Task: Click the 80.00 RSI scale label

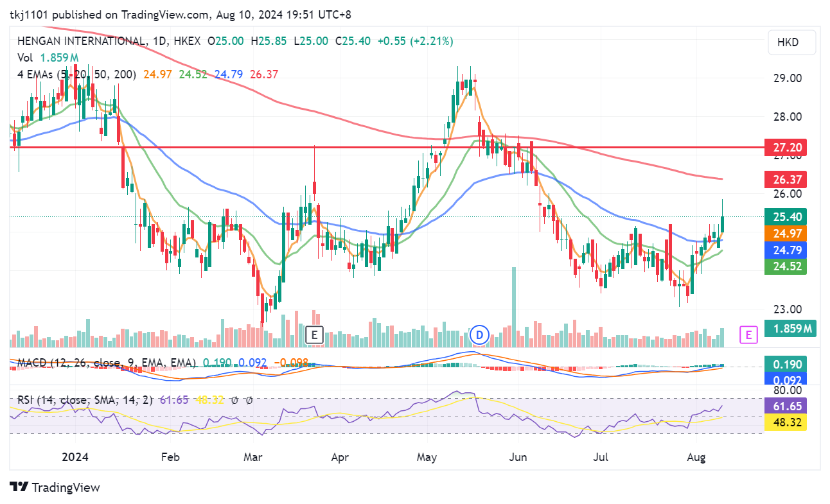Action: point(788,390)
